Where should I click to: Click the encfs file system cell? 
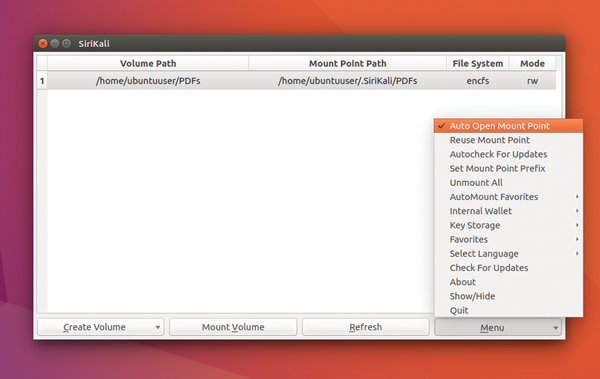pos(478,81)
